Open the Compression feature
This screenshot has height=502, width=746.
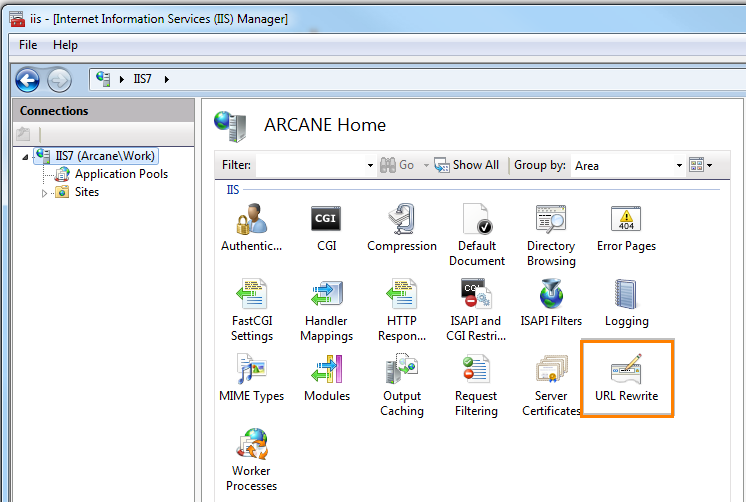[402, 227]
